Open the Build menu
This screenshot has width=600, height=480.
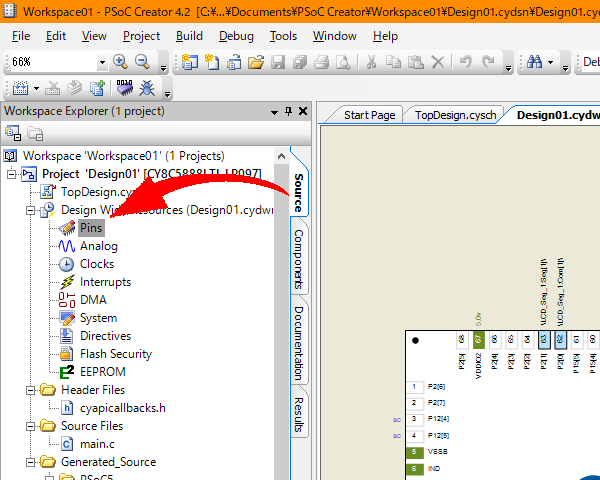pyautogui.click(x=189, y=36)
